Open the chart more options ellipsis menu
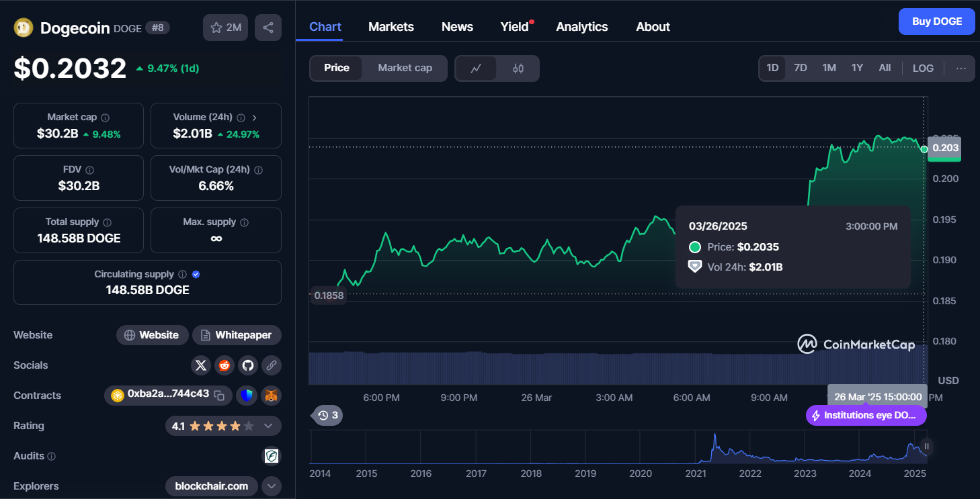Viewport: 980px width, 499px height. click(961, 68)
